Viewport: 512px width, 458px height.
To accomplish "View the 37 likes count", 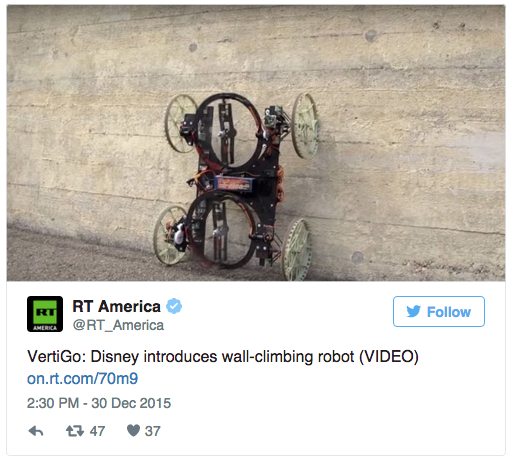I will 153,431.
